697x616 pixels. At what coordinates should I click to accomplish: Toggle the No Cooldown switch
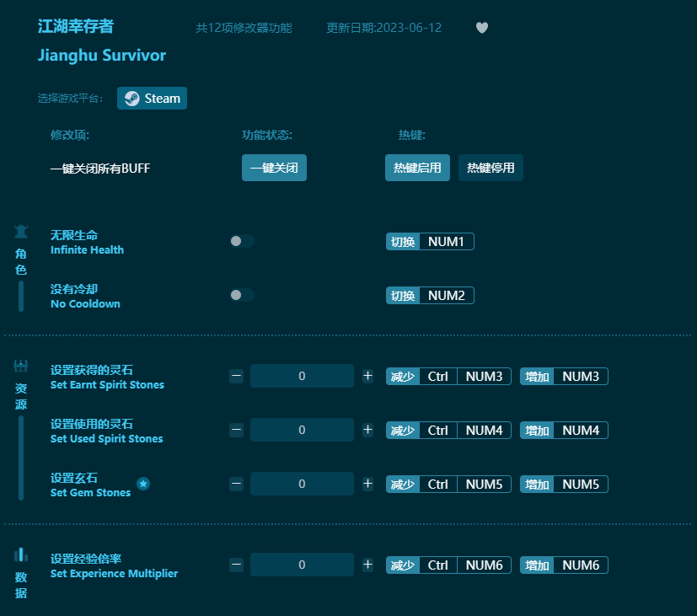click(x=241, y=295)
